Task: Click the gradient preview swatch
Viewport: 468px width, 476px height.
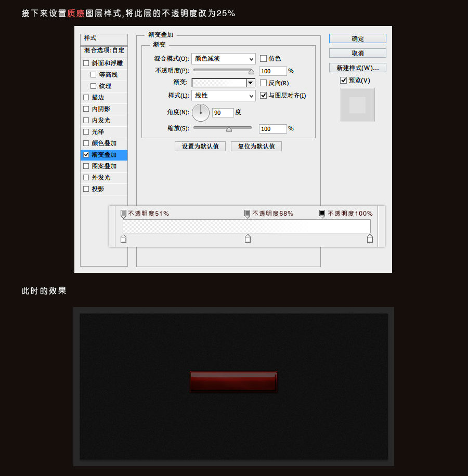Action: coord(219,83)
